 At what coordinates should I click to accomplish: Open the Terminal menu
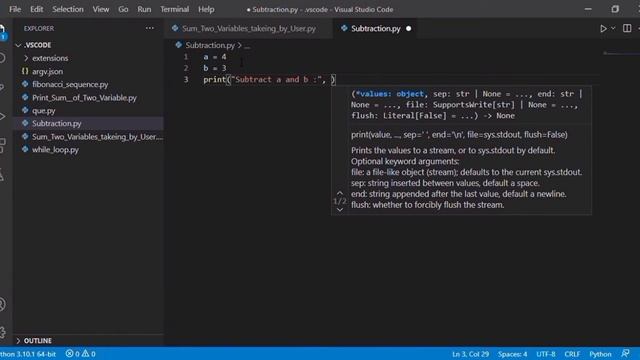click(174, 9)
